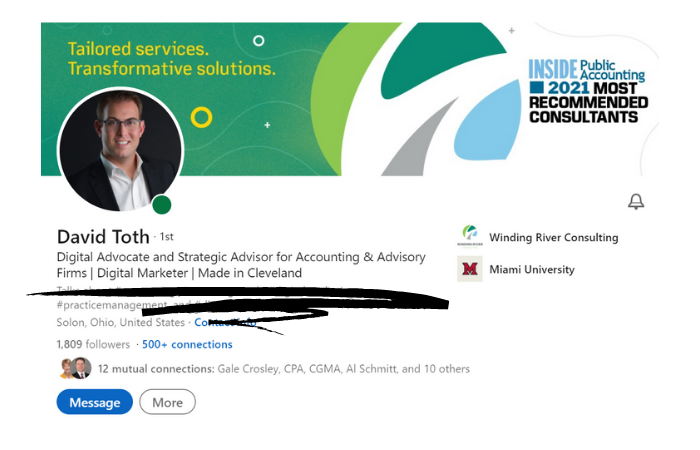Viewport: 700px width, 450px height.
Task: Open the Contact info link
Action: pyautogui.click(x=225, y=322)
